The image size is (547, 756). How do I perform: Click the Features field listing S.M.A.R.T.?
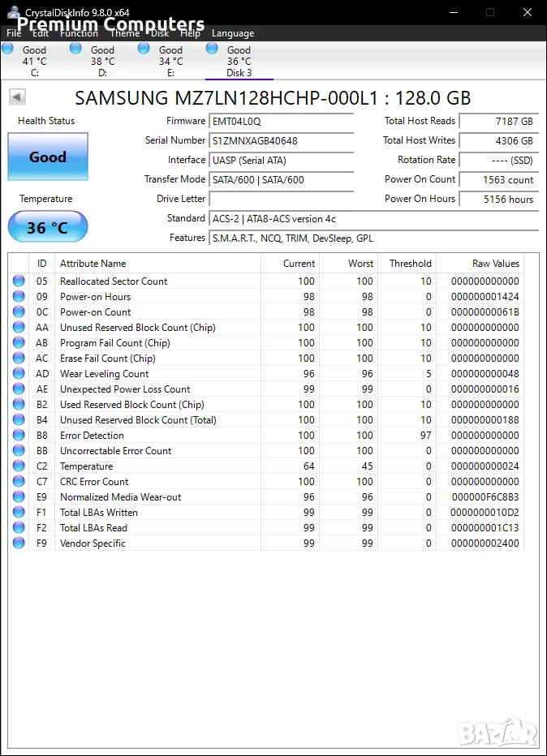(374, 238)
